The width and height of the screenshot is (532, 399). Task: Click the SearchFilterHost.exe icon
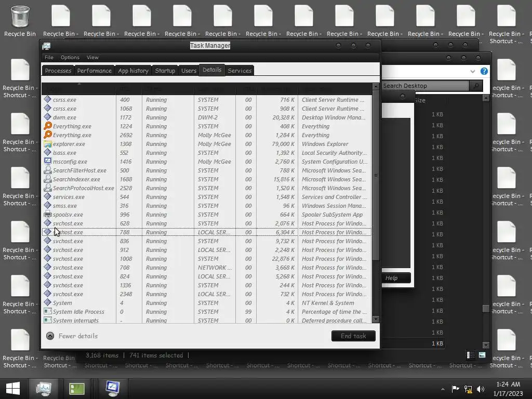coord(48,170)
